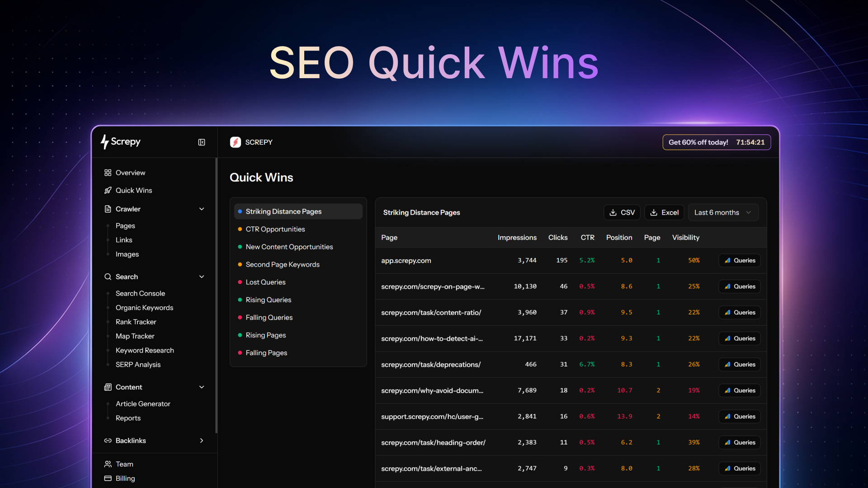Screen dimensions: 868x488
Task: Open Images under Crawler
Action: point(127,254)
